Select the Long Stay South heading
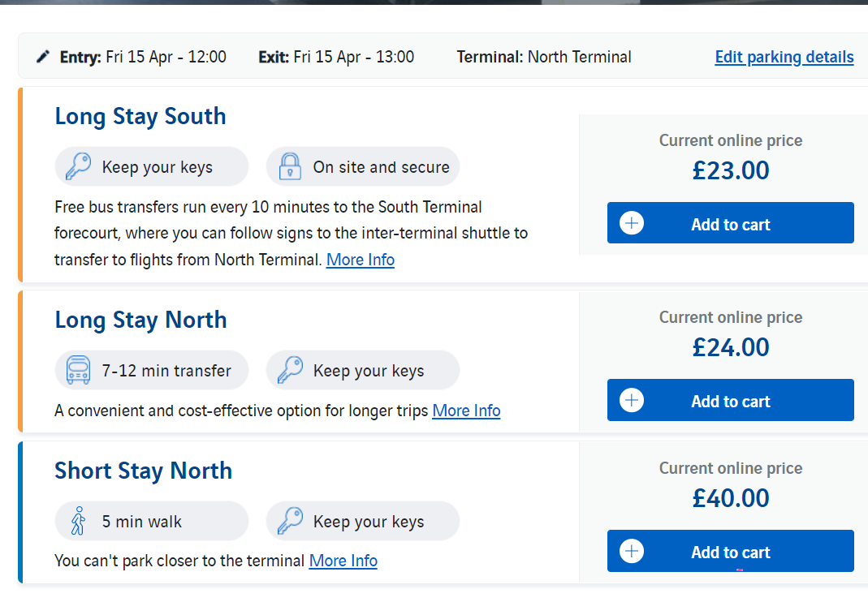This screenshot has width=868, height=602. 140,117
